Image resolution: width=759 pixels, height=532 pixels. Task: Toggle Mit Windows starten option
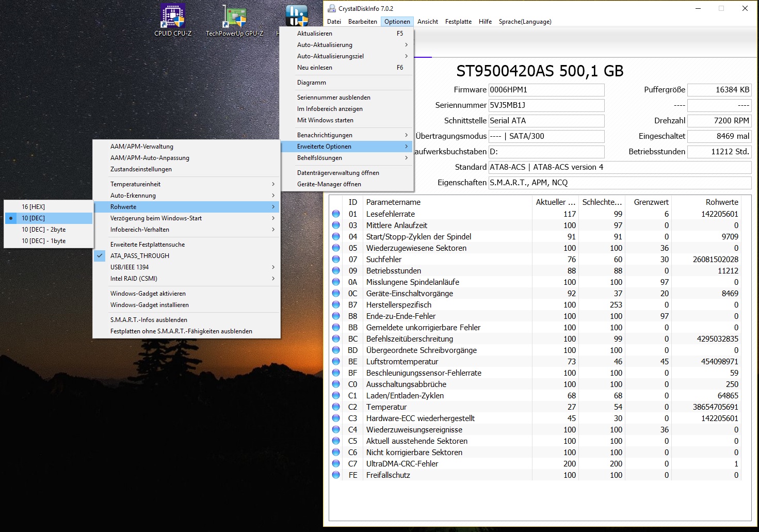click(346, 120)
